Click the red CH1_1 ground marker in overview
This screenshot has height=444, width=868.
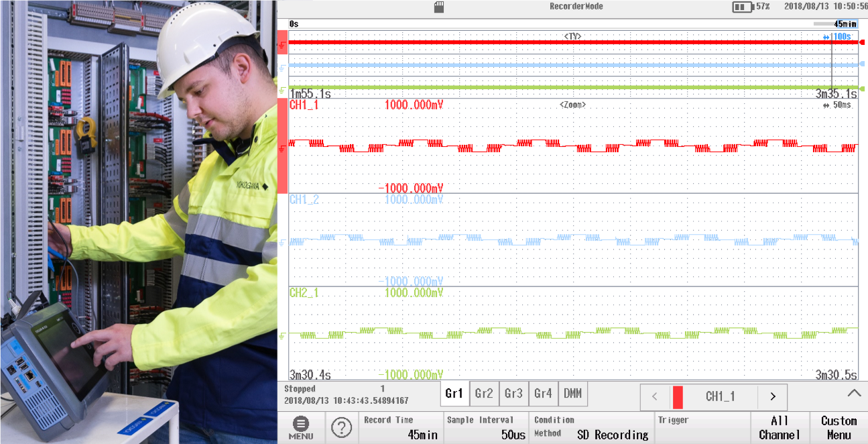(x=282, y=44)
